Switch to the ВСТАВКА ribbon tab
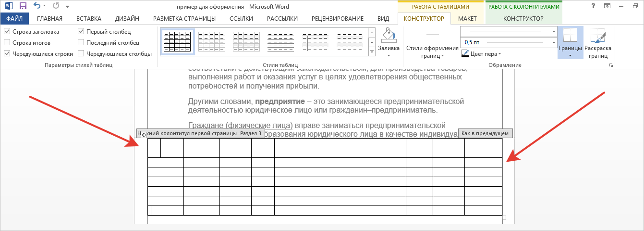The height and width of the screenshot is (231, 644). (88, 19)
